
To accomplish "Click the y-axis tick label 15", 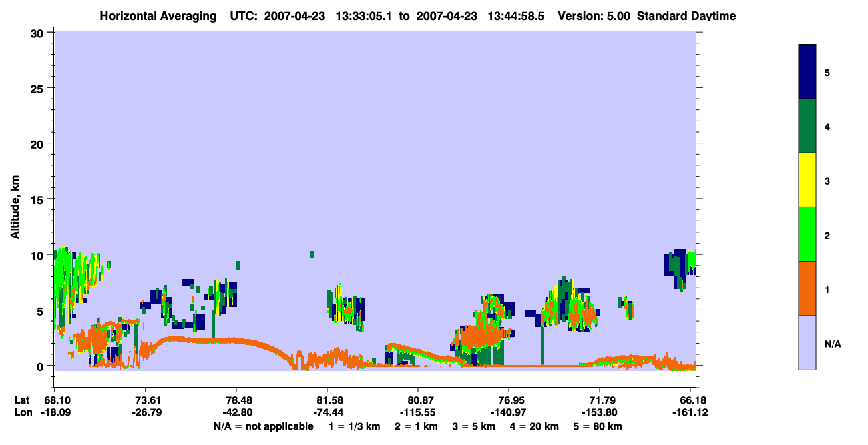I will [39, 199].
